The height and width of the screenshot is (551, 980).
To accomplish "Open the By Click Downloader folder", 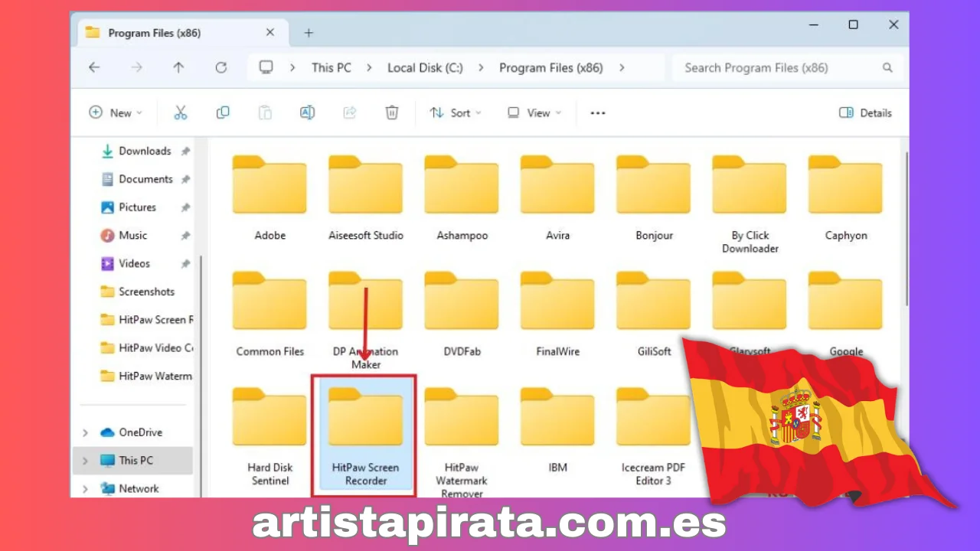I will pyautogui.click(x=750, y=204).
